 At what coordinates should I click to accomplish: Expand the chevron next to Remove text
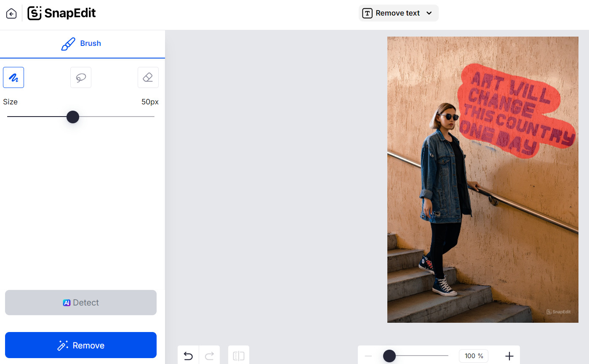[x=429, y=13]
